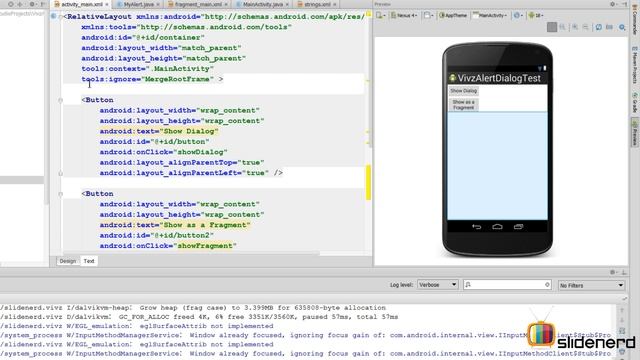Close the MyAlert.java tab

(158, 4)
